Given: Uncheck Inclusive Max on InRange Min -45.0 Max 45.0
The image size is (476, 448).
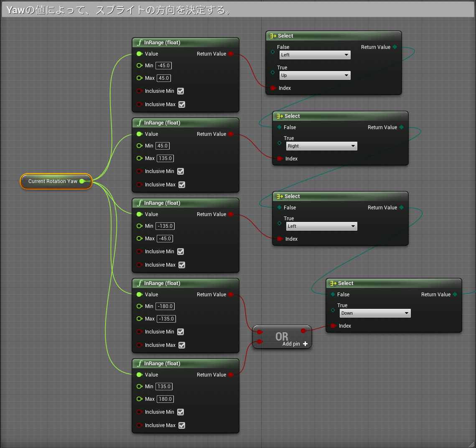Looking at the screenshot, I should pos(182,104).
